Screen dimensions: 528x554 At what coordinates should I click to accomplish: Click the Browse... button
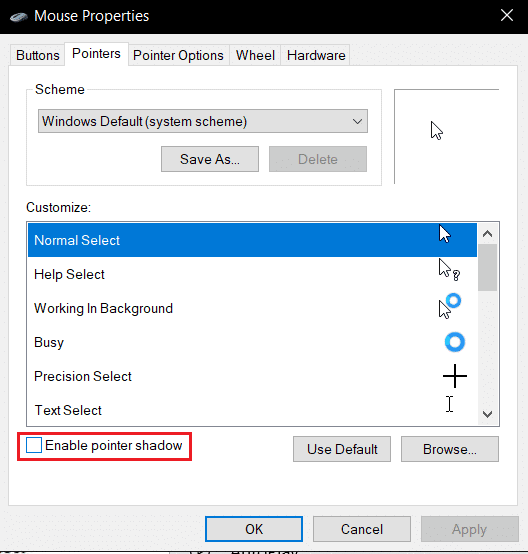click(x=450, y=449)
